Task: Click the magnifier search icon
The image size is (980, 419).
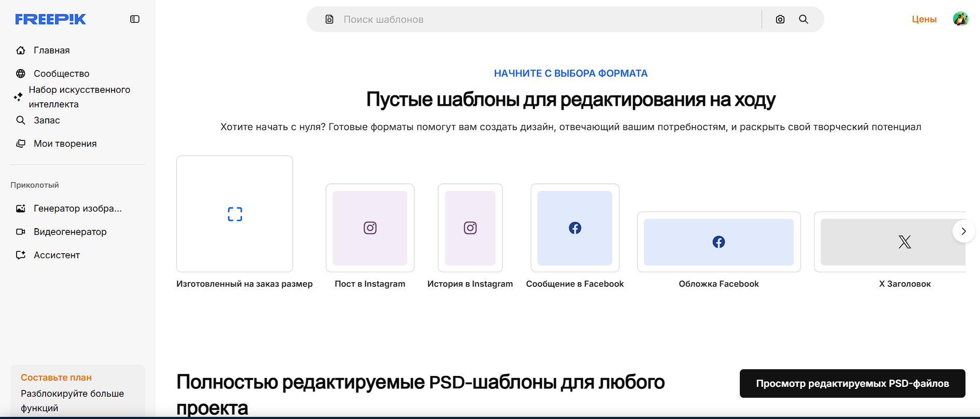Action: (x=803, y=19)
